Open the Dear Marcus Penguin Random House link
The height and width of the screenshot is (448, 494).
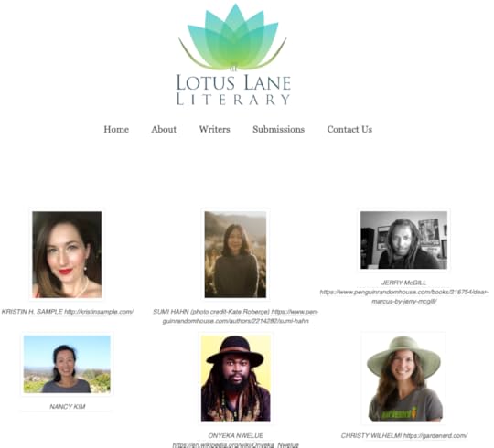404,297
